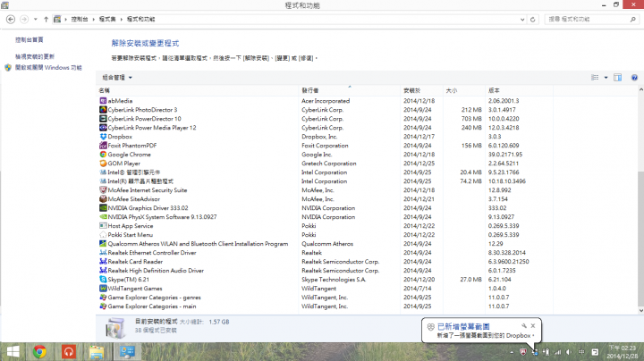644x361 pixels.
Task: Open File Explorer from the taskbar
Action: 97,352
